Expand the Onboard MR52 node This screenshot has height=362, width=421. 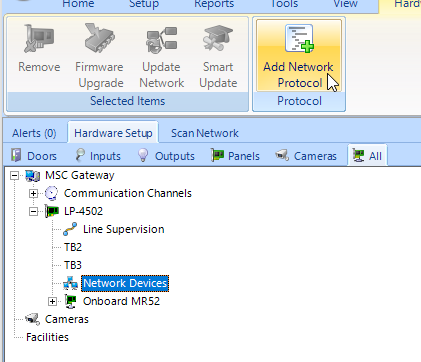click(52, 301)
